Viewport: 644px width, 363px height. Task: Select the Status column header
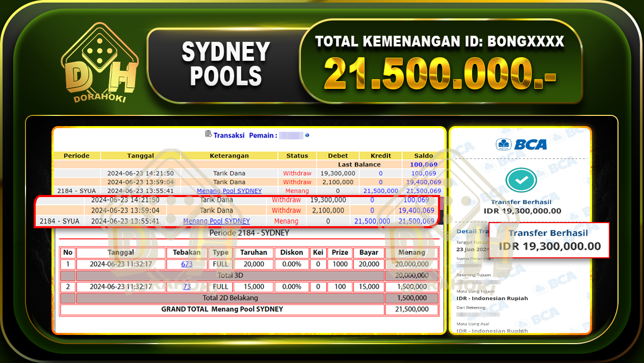[x=297, y=156]
